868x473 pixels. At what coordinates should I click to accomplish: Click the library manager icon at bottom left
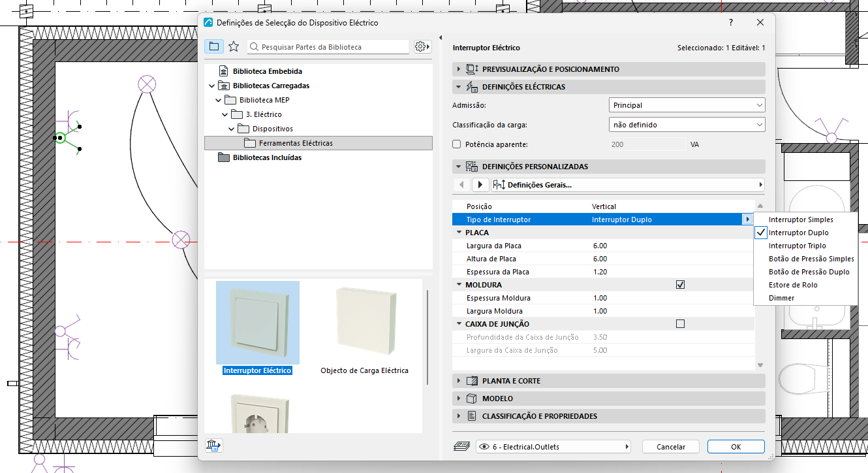pos(213,446)
